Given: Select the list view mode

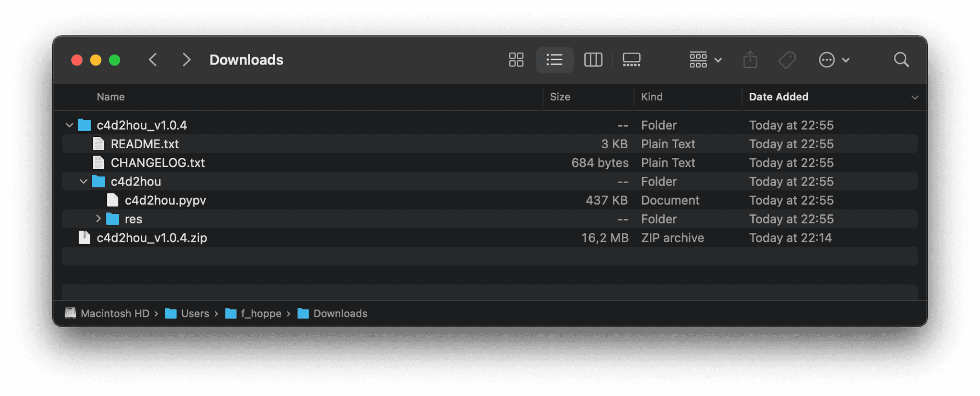Looking at the screenshot, I should (x=554, y=60).
